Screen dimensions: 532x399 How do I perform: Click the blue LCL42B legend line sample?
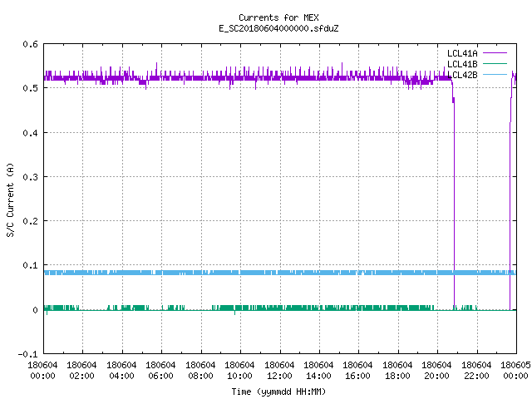(x=495, y=74)
